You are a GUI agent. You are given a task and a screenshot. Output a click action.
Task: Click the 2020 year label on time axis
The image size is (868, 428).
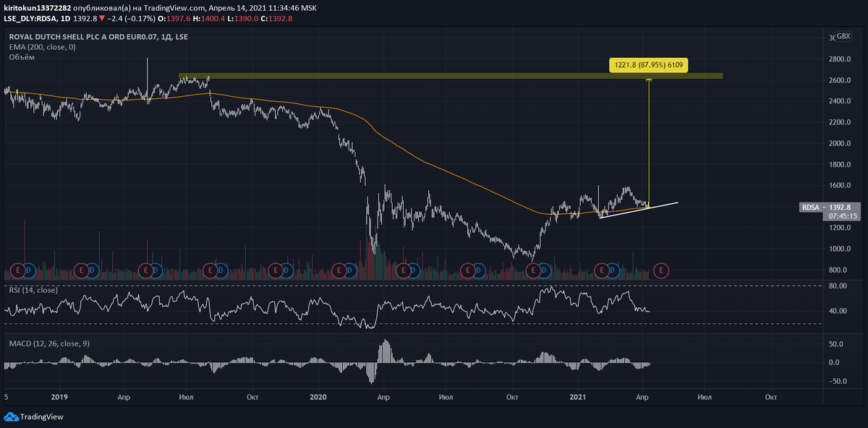coord(318,397)
